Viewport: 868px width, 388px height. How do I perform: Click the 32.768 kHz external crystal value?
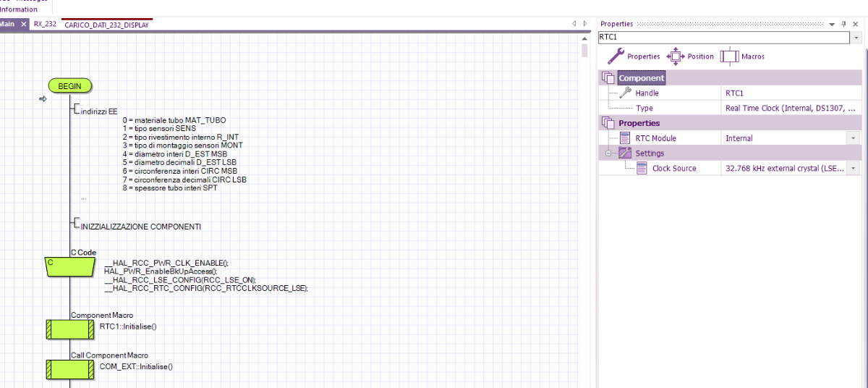point(785,168)
